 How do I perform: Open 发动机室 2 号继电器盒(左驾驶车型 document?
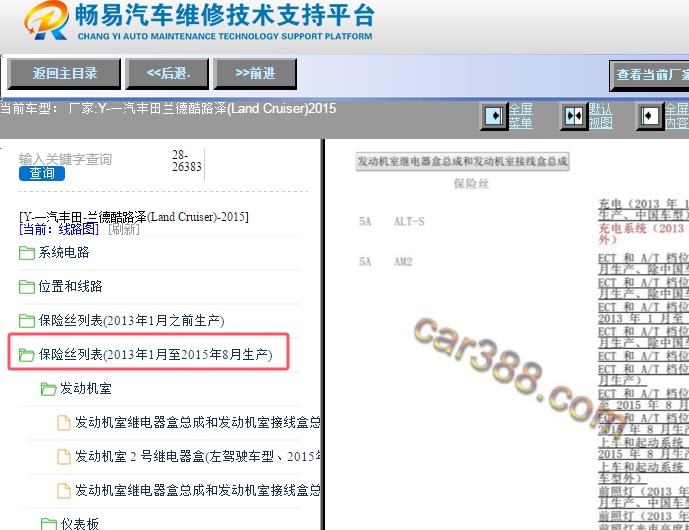pyautogui.click(x=197, y=457)
